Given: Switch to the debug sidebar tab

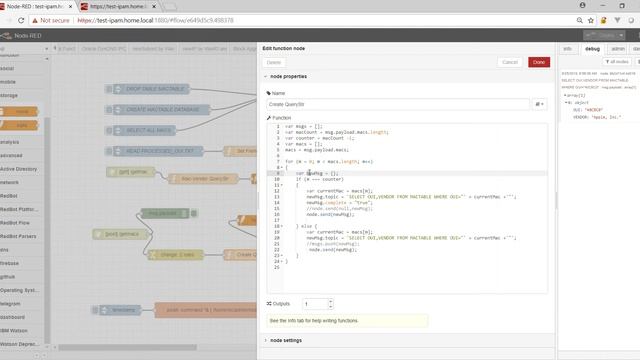Looking at the screenshot, I should [x=592, y=49].
